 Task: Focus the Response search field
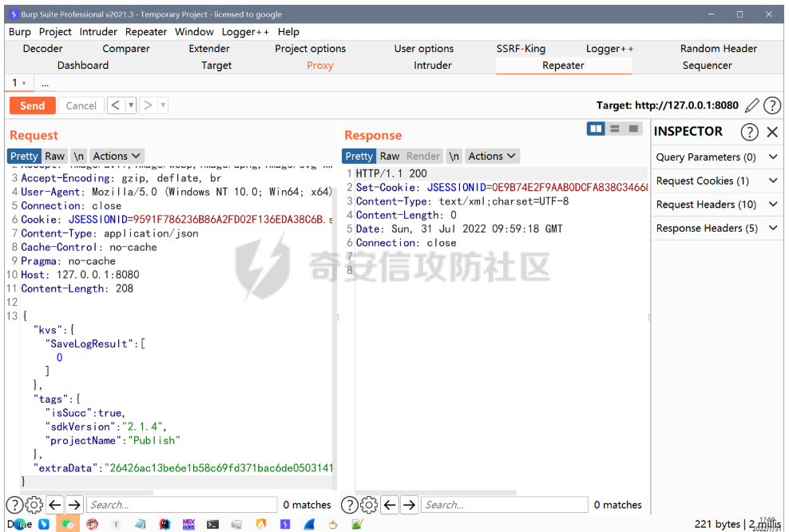(505, 504)
